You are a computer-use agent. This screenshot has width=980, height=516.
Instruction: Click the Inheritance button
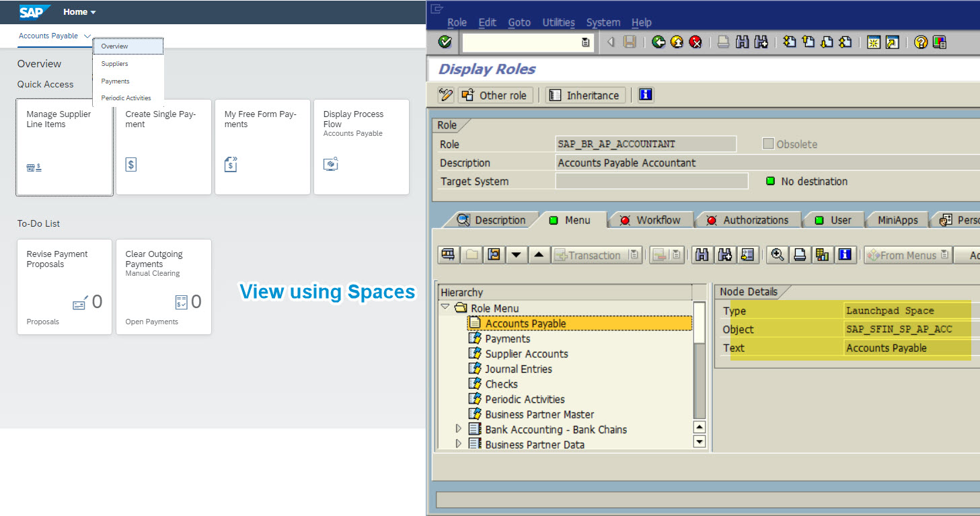pyautogui.click(x=585, y=96)
